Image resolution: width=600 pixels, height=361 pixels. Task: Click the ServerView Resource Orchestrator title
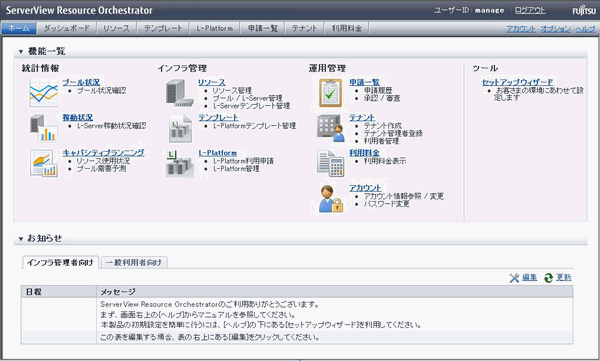(79, 10)
